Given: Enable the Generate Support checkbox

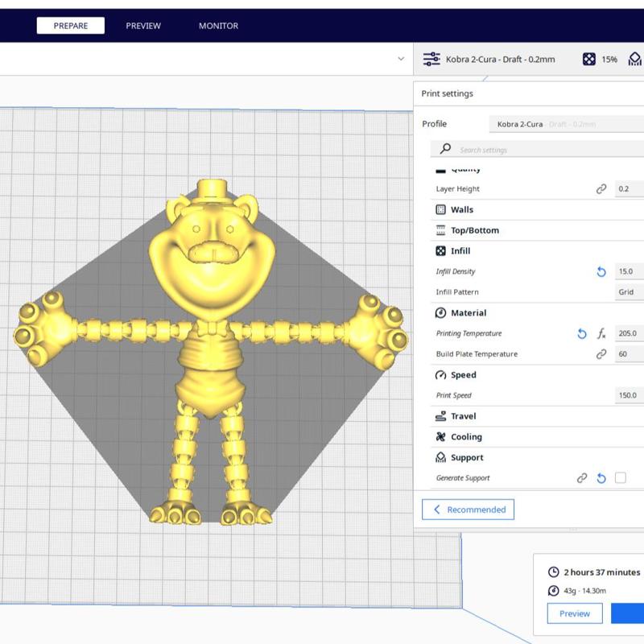Looking at the screenshot, I should click(x=621, y=478).
